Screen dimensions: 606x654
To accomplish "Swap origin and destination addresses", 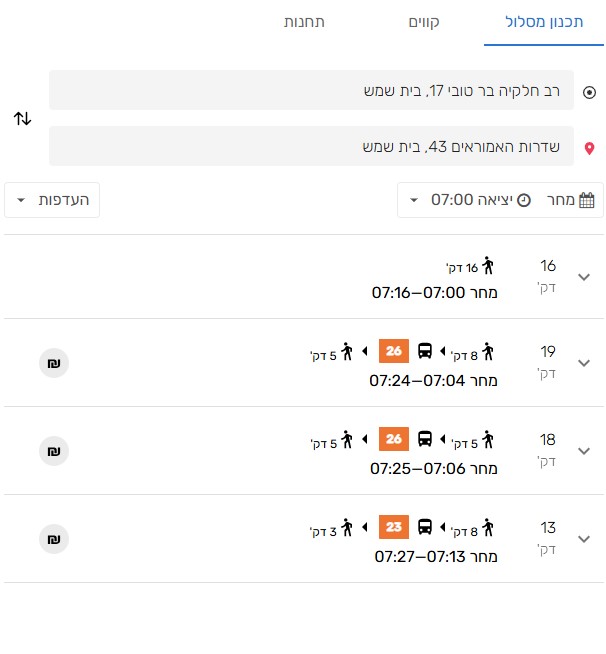I will click(23, 118).
